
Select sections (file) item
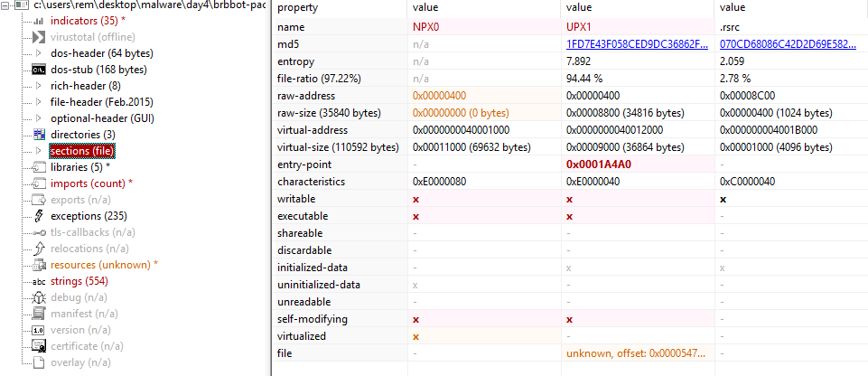(x=82, y=151)
